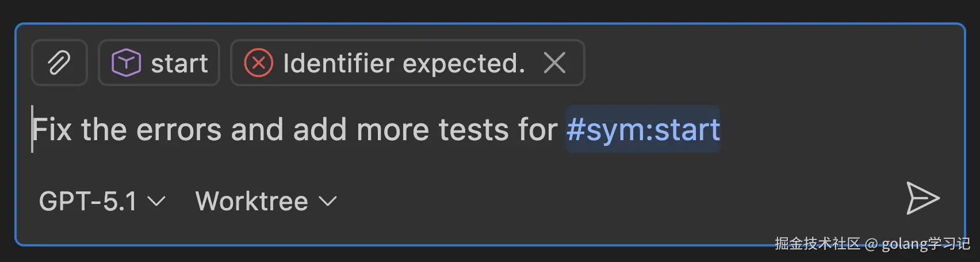Image resolution: width=980 pixels, height=262 pixels.
Task: Select the "start" symbol chip label
Action: click(x=179, y=63)
